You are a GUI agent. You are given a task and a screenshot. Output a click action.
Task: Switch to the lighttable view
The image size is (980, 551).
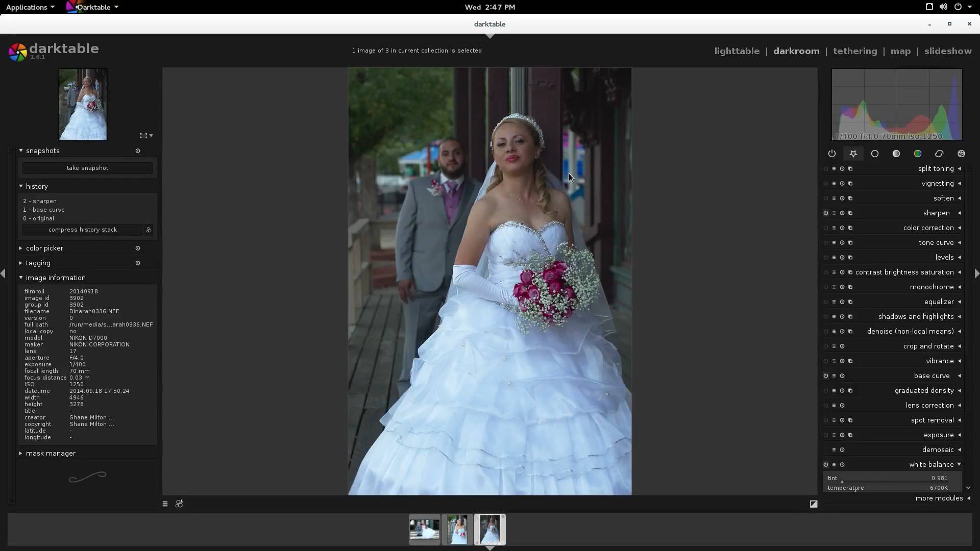point(737,51)
